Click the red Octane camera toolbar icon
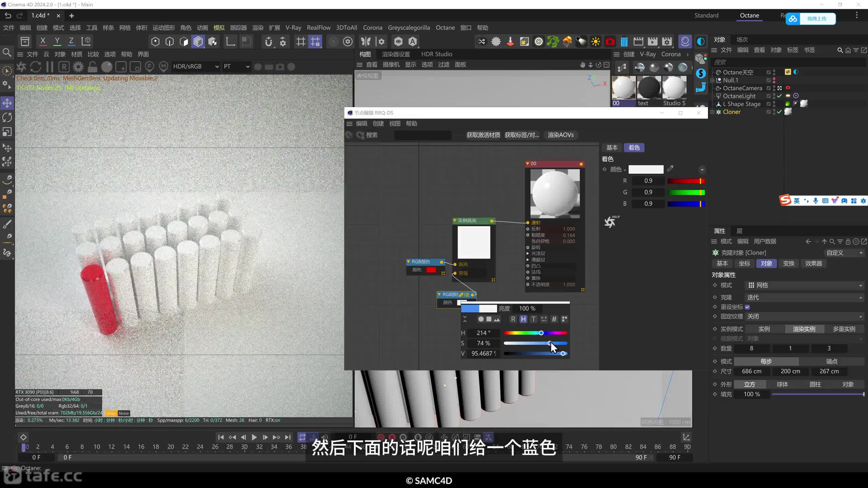Viewport: 868px width, 488px height. [x=610, y=42]
